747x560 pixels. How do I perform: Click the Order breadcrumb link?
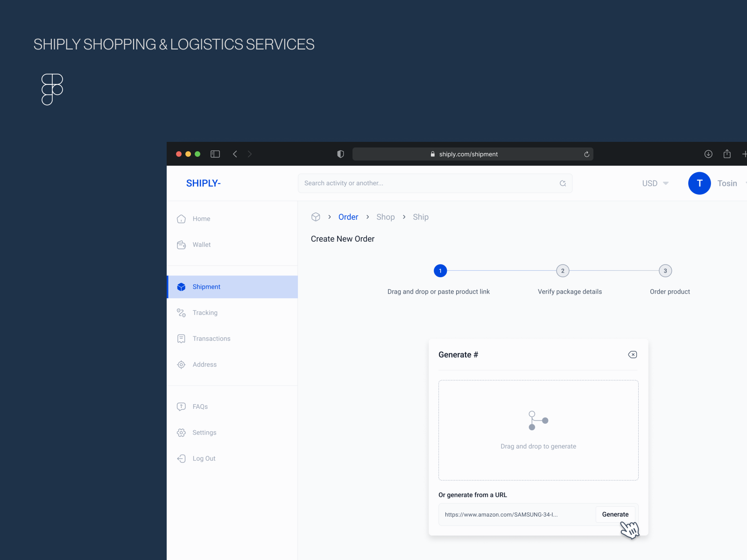click(x=348, y=217)
